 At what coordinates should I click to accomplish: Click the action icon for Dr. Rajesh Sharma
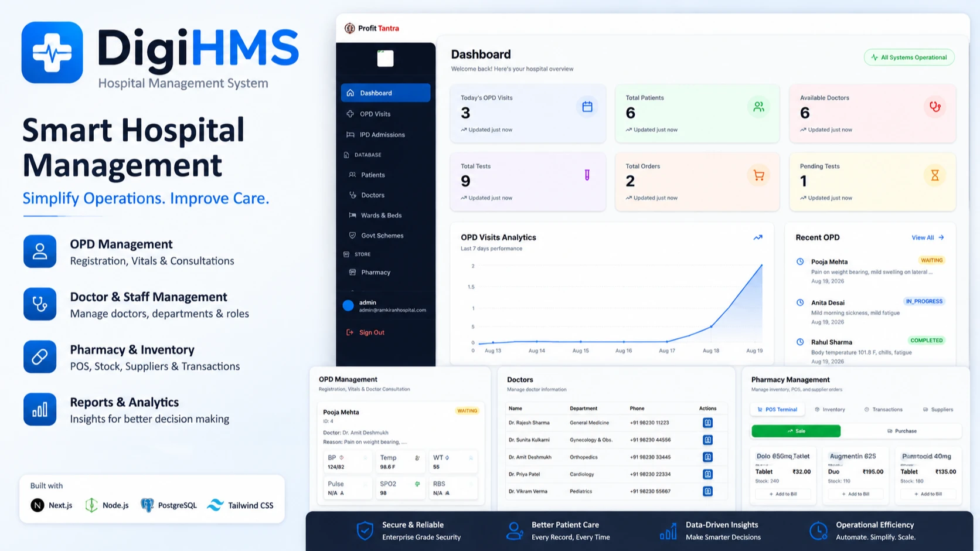[x=707, y=423]
